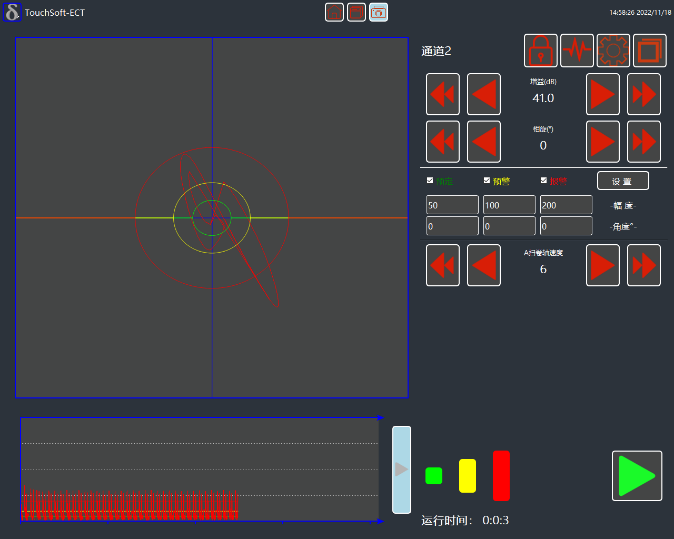Click the stacked windows icon

pos(650,51)
